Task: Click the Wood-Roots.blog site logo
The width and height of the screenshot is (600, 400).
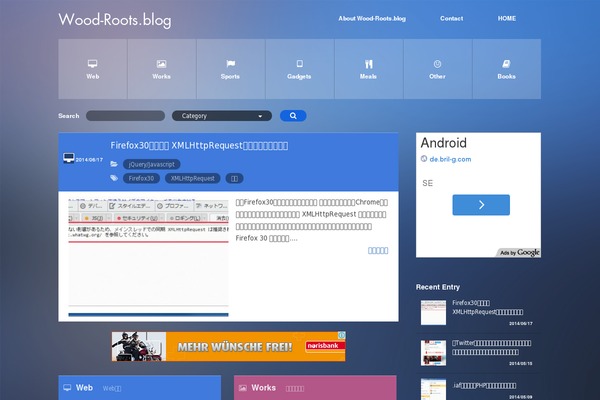Action: tap(115, 20)
